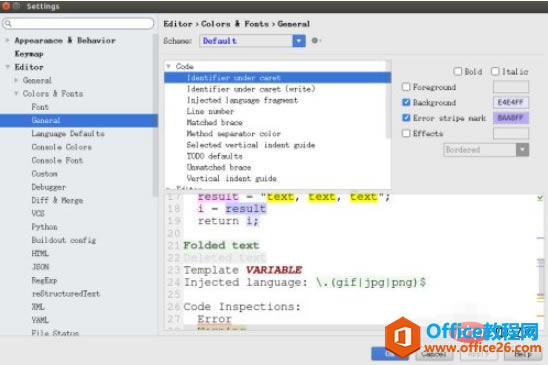Click the settings tree scrollbar

(x=155, y=115)
